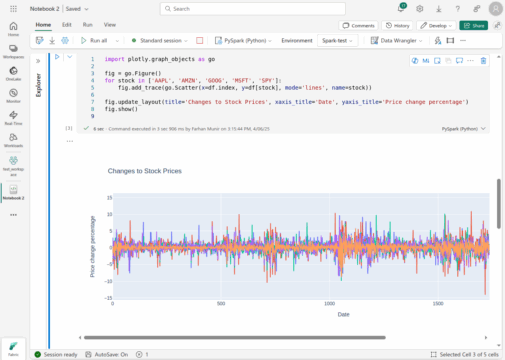Screen dimensions: 505x360
Task: Run the current cell play icon
Action: (57, 57)
